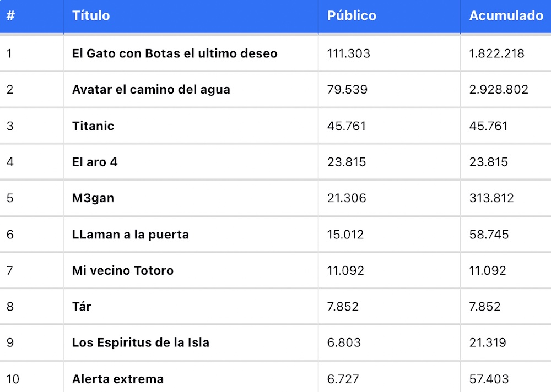
Task: Open Mi vecino Totoro entry
Action: [x=123, y=270]
